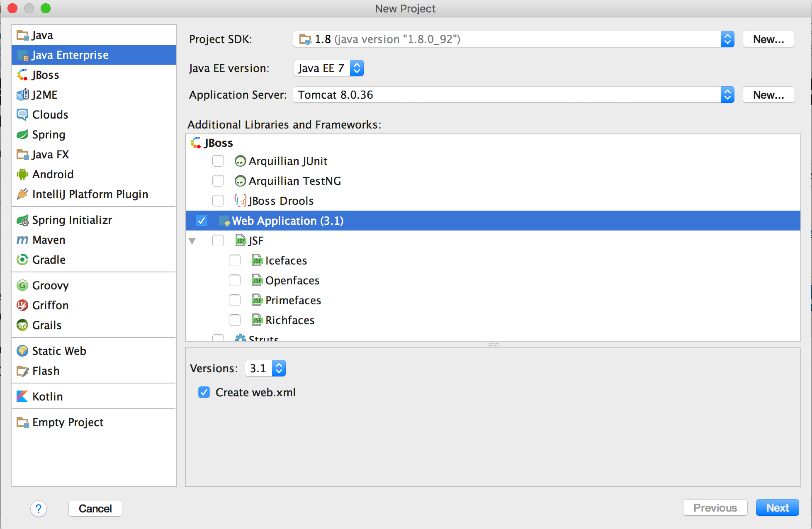Tick the Primefaces checkbox
812x529 pixels.
click(235, 301)
